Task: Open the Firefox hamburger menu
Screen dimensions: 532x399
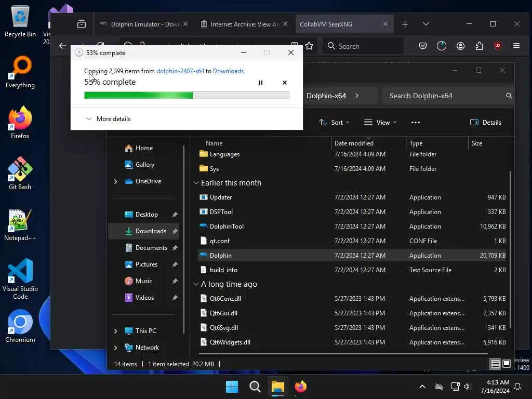Action: click(x=516, y=46)
